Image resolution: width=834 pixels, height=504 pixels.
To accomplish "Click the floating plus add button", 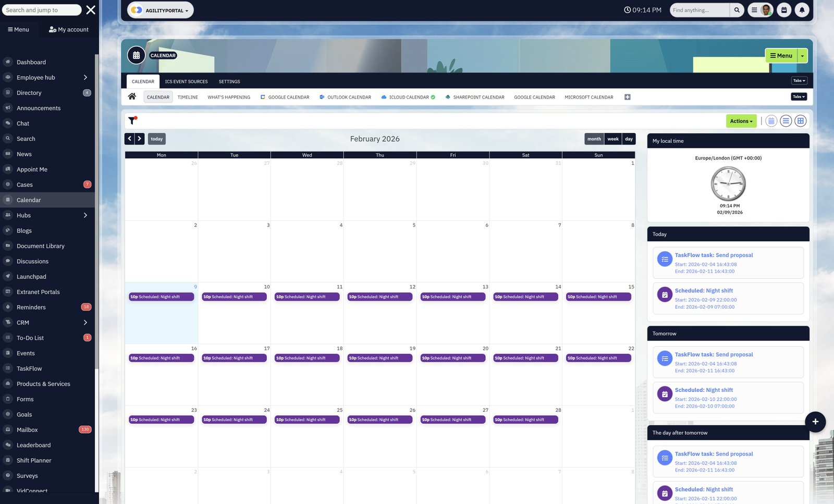I will click(x=815, y=422).
